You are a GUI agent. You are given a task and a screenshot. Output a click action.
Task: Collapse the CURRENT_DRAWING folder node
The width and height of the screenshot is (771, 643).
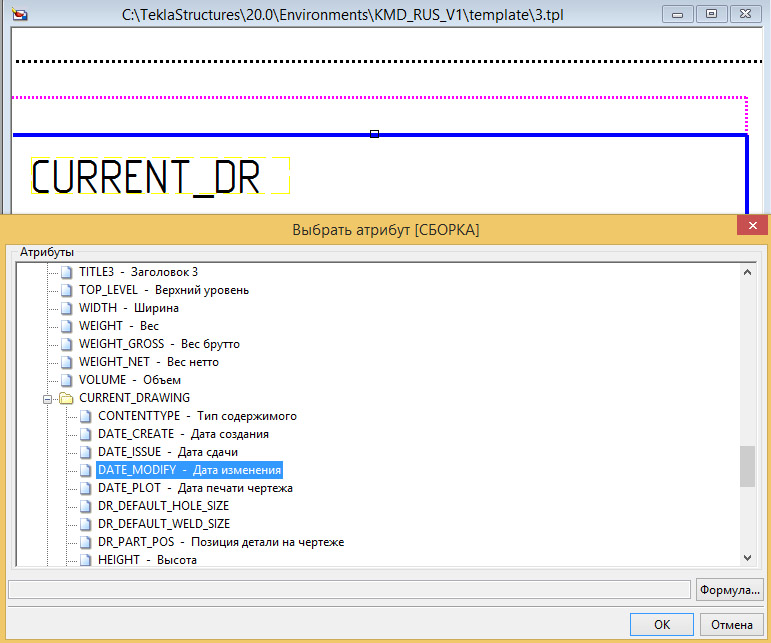pos(47,399)
